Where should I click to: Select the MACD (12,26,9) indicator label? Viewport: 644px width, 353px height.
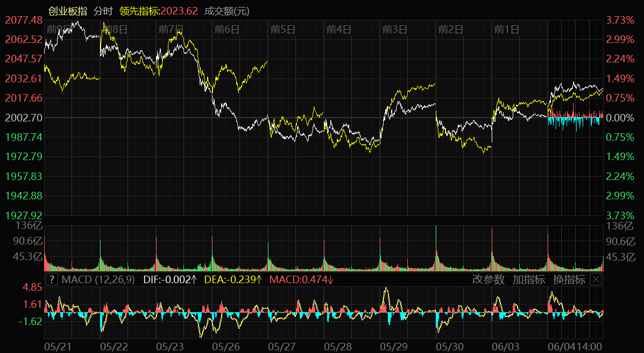[x=98, y=279]
